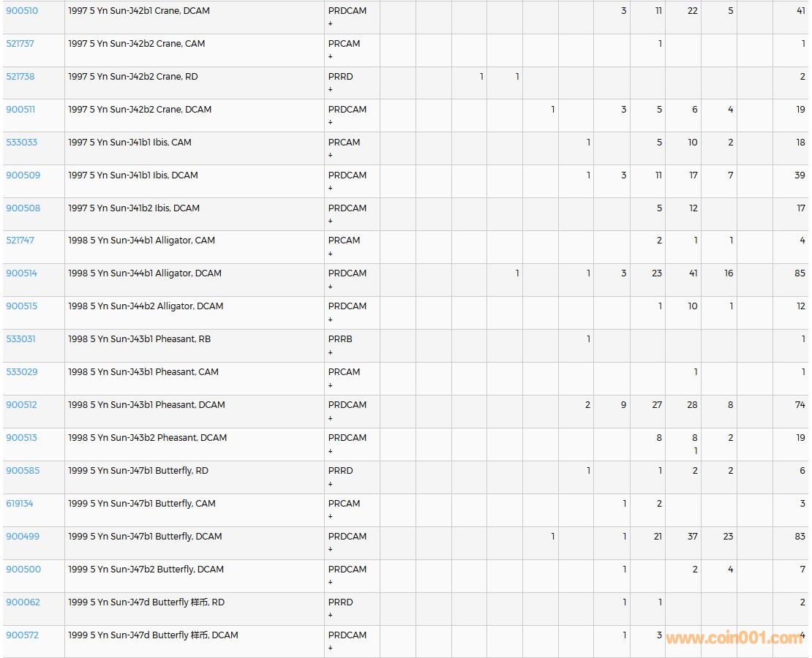Expand plus under PRRD in row 521738
The image size is (812, 658).
[331, 89]
